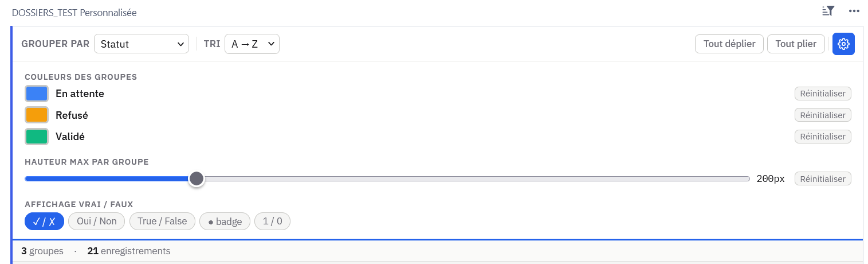Reset the En attente group color
This screenshot has width=868, height=264.
tap(823, 94)
